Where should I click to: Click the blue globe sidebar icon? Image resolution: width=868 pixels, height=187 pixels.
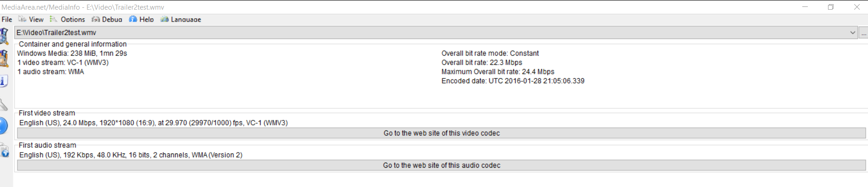pos(3,126)
